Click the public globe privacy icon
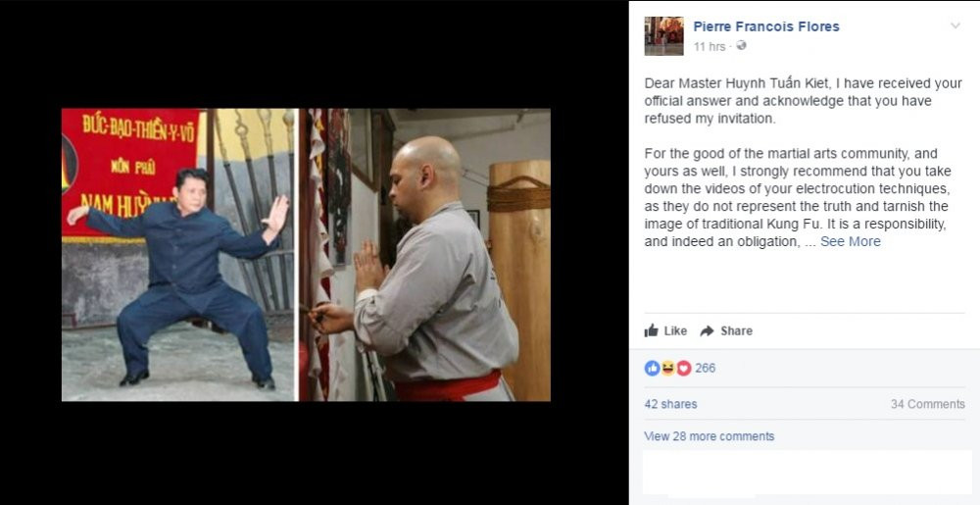The width and height of the screenshot is (980, 505). 741,46
